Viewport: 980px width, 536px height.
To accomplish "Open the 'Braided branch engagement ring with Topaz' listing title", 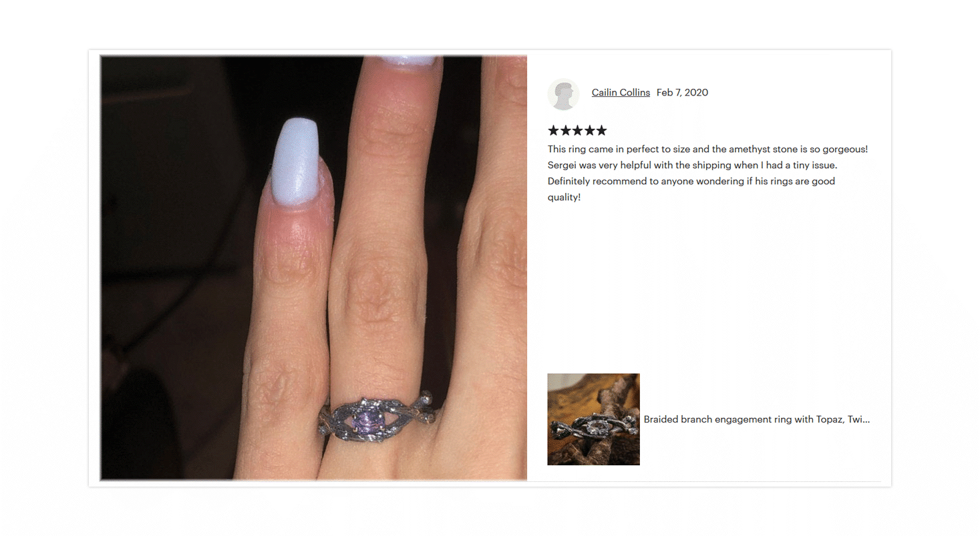I will pos(756,420).
